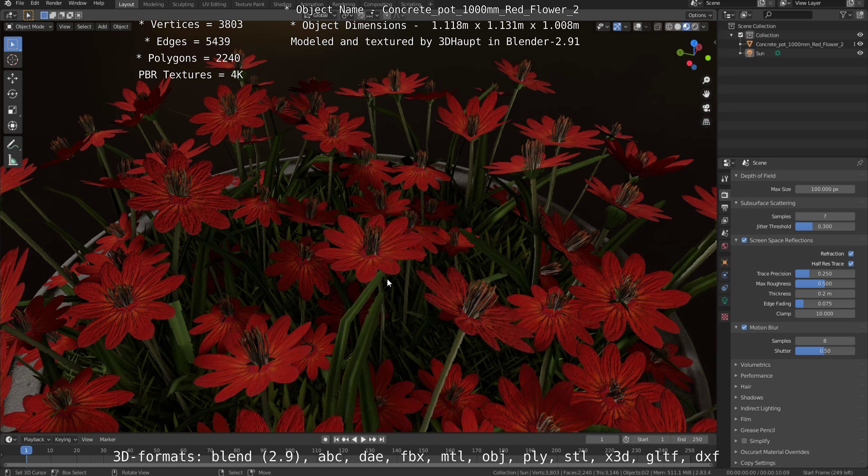Open the File menu
Screen dimensions: 868x476
(x=20, y=3)
